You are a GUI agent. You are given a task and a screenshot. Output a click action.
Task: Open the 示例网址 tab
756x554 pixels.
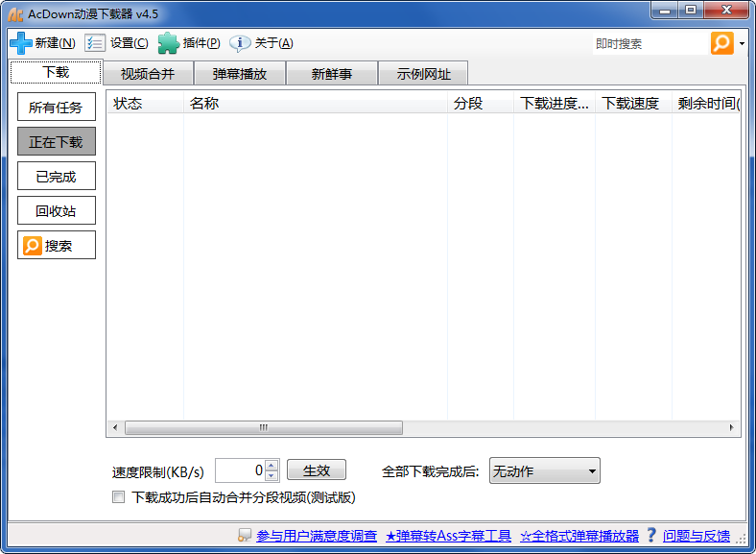point(423,74)
